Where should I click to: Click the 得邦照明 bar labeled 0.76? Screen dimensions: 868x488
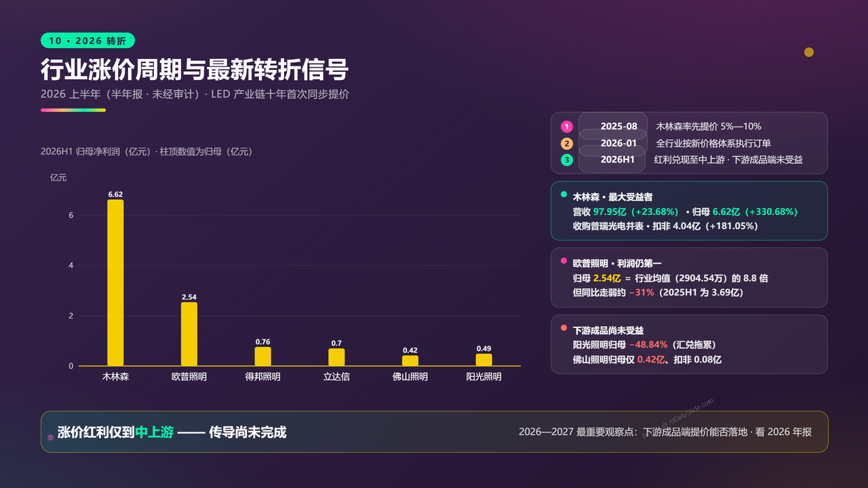coord(262,357)
